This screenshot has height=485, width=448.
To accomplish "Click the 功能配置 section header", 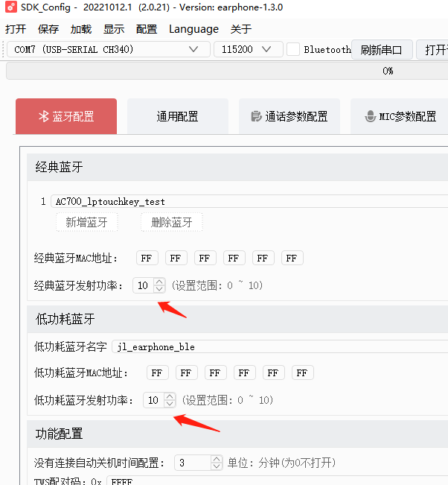I will (237, 434).
